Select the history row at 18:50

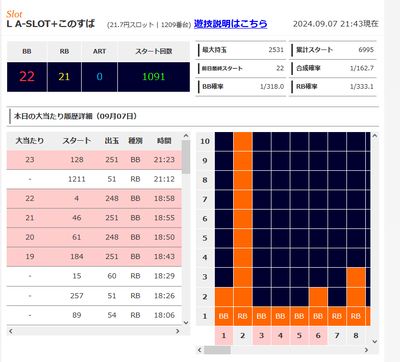pyautogui.click(x=94, y=237)
